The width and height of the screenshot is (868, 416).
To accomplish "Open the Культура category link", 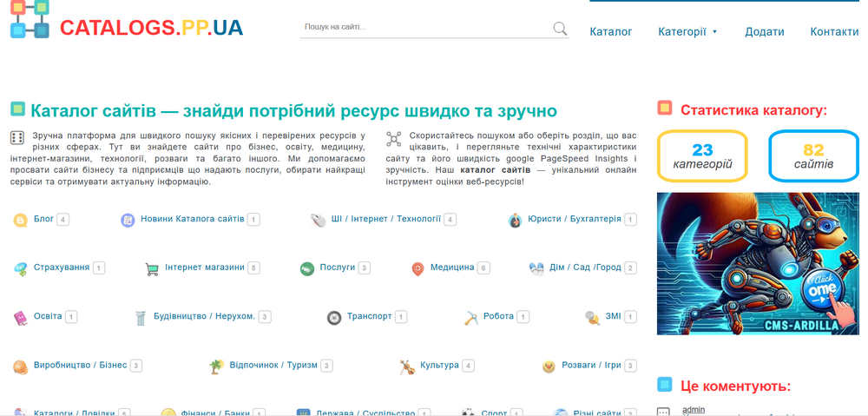I will [439, 365].
